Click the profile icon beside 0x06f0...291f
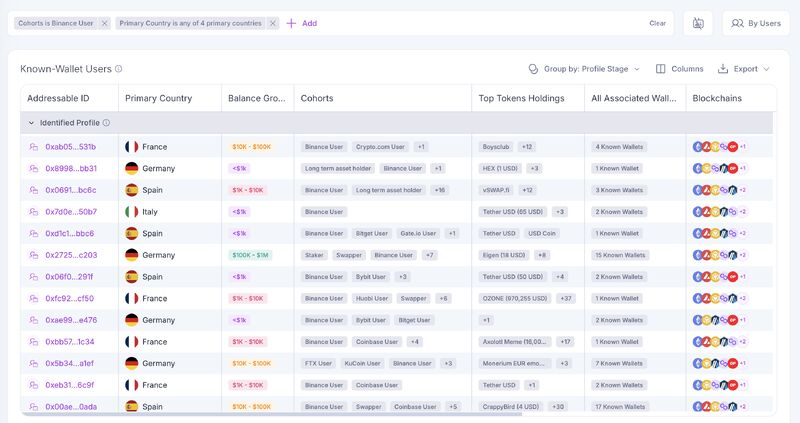 coord(34,277)
